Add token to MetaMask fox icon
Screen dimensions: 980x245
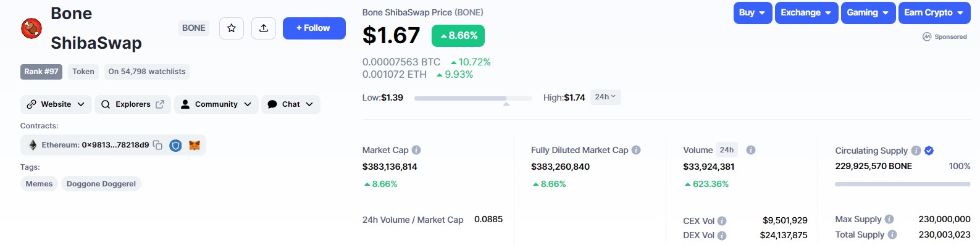(194, 146)
